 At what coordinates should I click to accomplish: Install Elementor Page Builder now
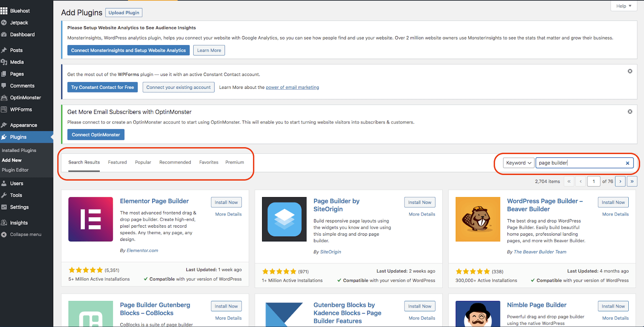pos(226,202)
